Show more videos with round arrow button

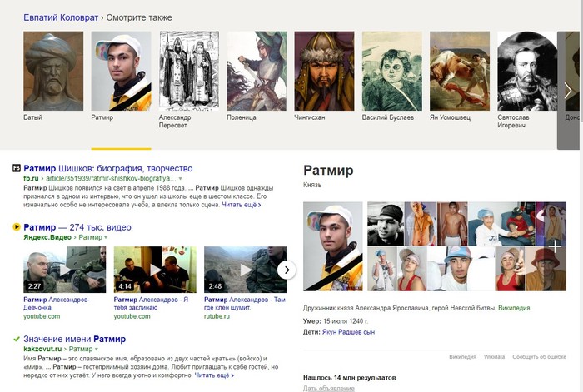coord(287,270)
